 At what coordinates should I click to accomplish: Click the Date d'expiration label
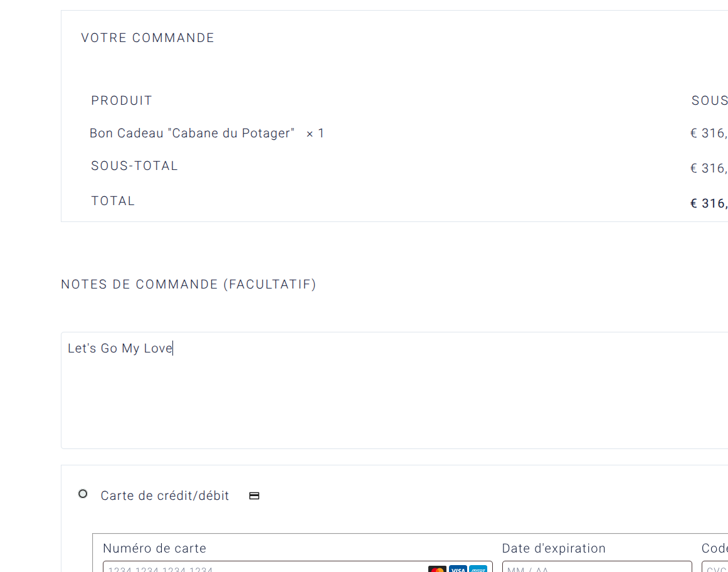[x=554, y=549]
